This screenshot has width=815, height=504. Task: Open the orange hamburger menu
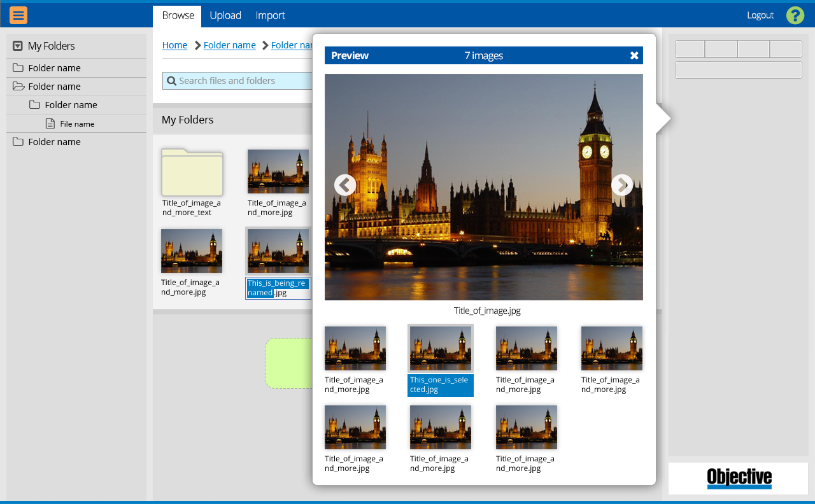tap(18, 15)
